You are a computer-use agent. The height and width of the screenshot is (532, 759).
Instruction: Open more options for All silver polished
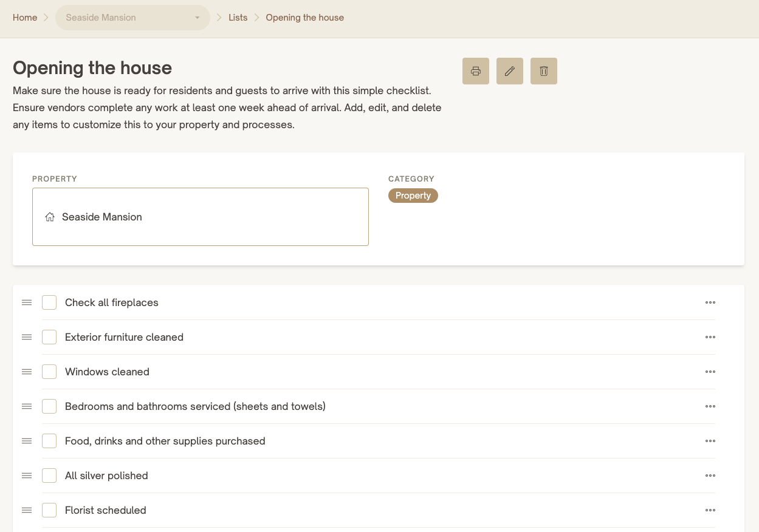[x=710, y=476]
